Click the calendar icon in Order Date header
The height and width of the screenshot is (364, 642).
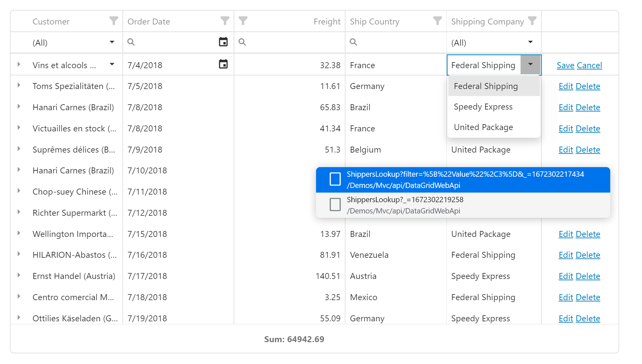point(222,42)
